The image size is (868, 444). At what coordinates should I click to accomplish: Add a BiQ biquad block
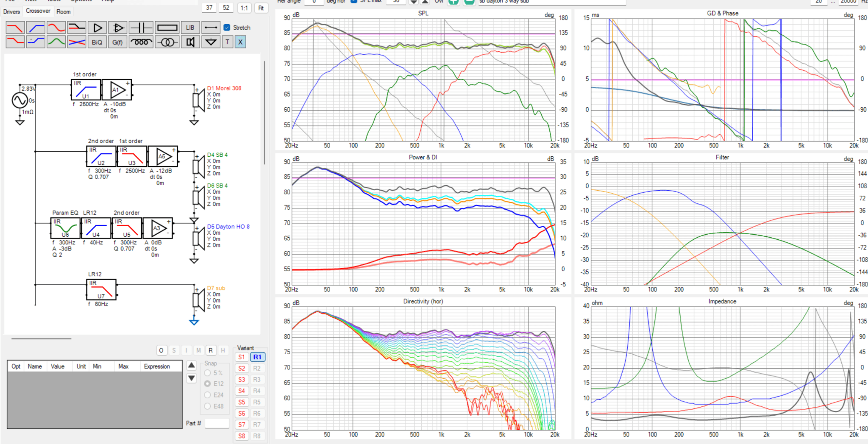pyautogui.click(x=97, y=42)
